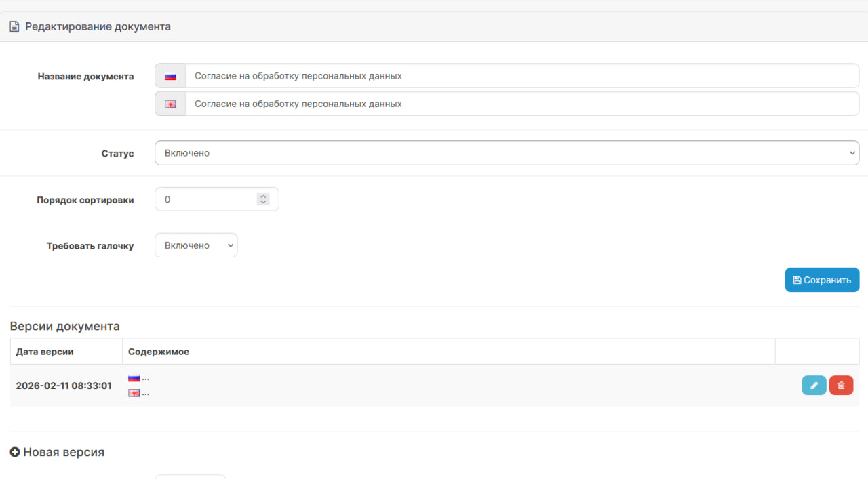This screenshot has width=868, height=479.
Task: Click the Сохранить button
Action: 822,280
